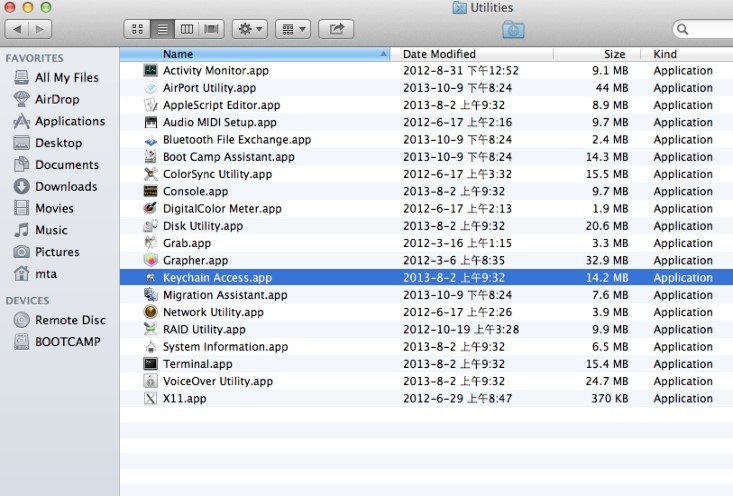
Task: Click the Bluetooth File Exchange.app icon
Action: tap(151, 140)
